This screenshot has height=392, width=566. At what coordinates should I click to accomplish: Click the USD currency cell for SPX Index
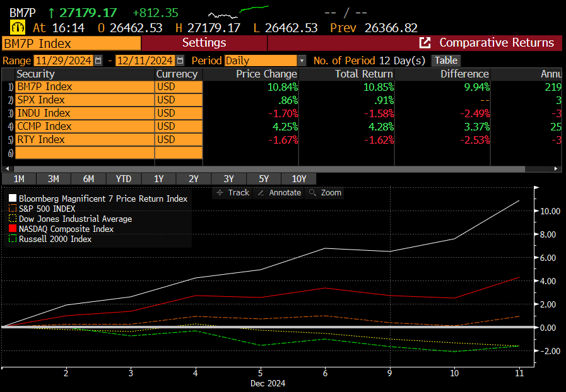(179, 100)
